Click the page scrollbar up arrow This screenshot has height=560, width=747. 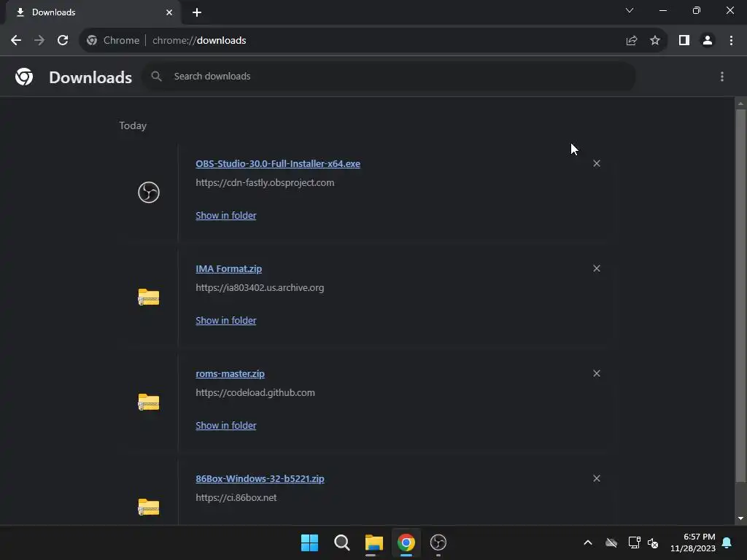click(x=740, y=104)
